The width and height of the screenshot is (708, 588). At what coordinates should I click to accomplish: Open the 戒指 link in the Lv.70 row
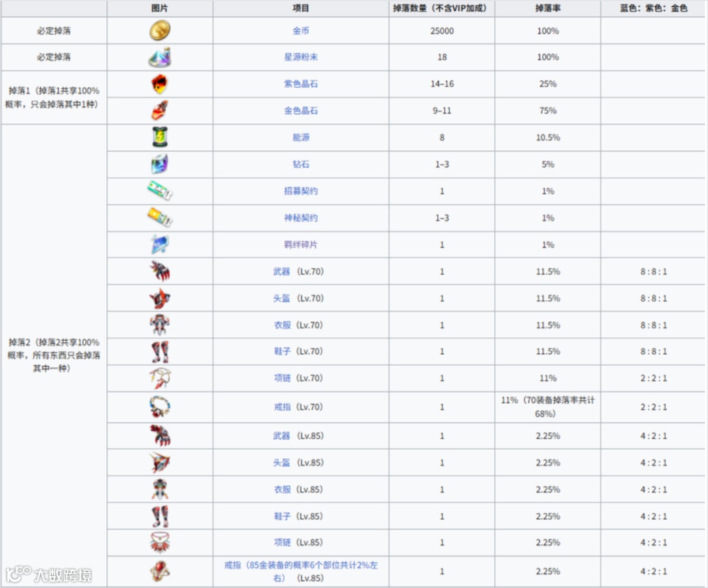pos(282,407)
